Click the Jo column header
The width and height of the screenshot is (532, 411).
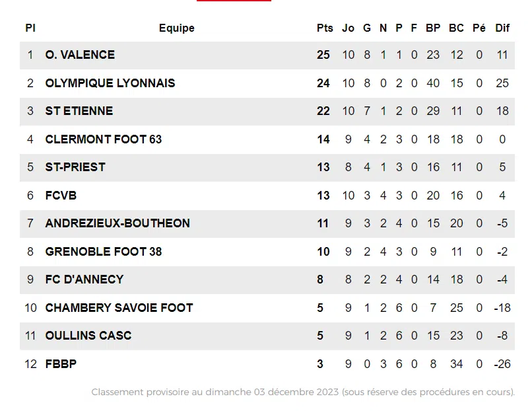click(x=348, y=28)
